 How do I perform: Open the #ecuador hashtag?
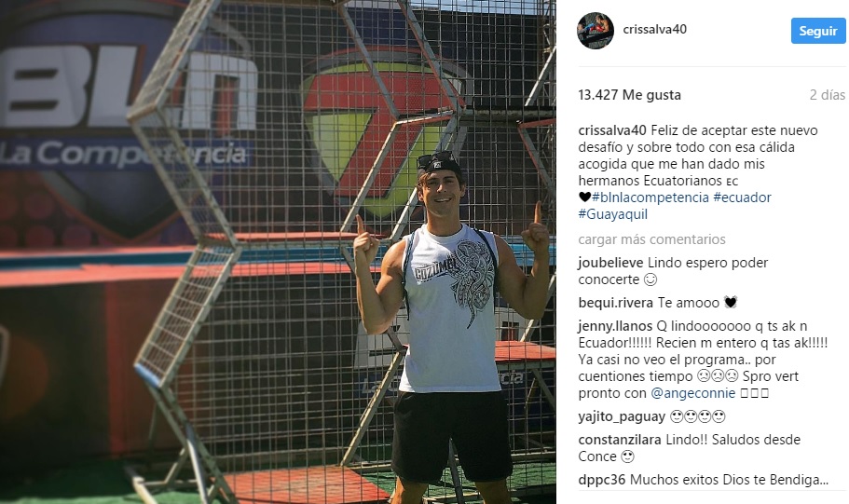(743, 198)
